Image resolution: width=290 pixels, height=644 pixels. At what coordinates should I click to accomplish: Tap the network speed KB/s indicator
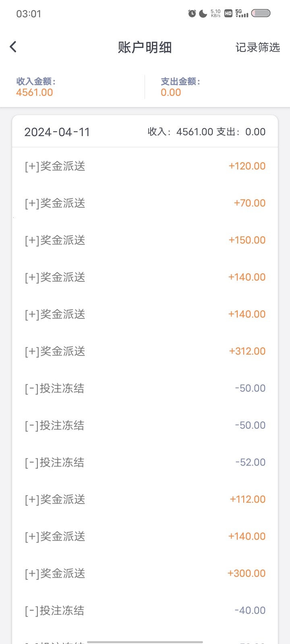(215, 14)
